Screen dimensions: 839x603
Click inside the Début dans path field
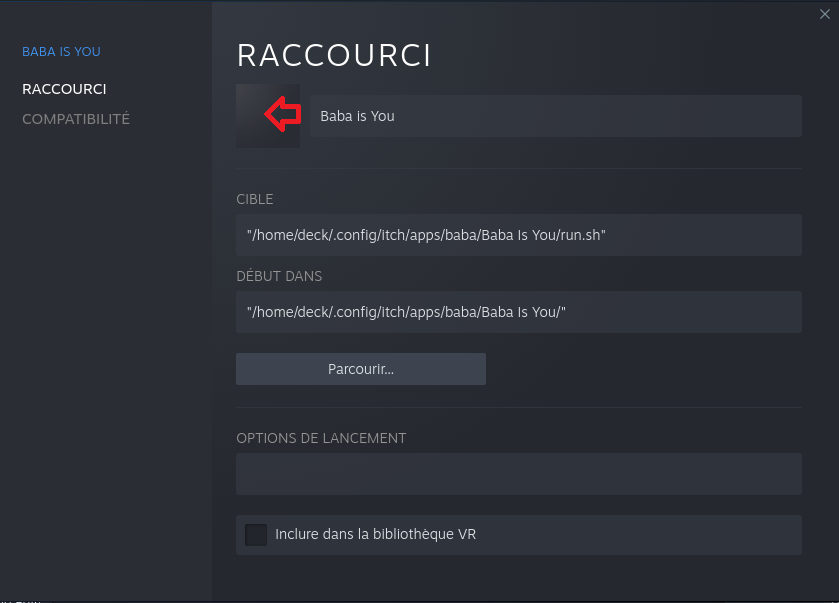coord(518,312)
